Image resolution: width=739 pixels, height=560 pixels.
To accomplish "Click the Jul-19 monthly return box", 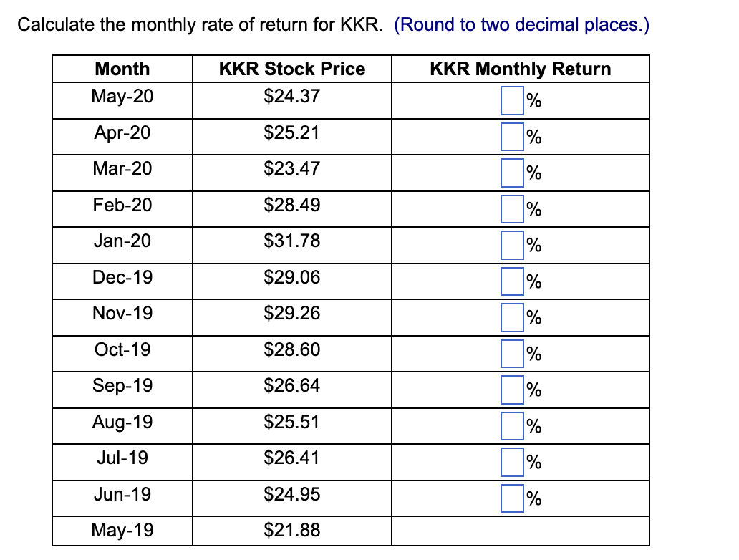I will tap(512, 462).
